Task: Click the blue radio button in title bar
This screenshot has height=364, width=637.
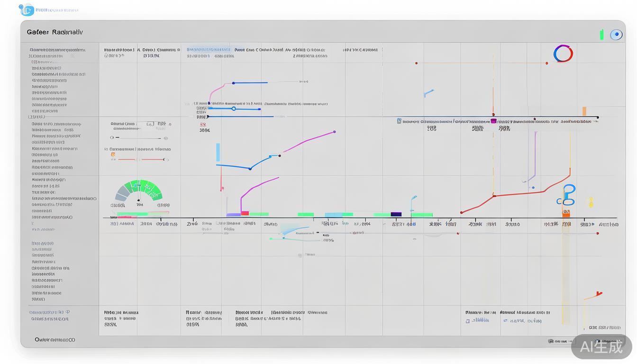Action: coord(616,35)
